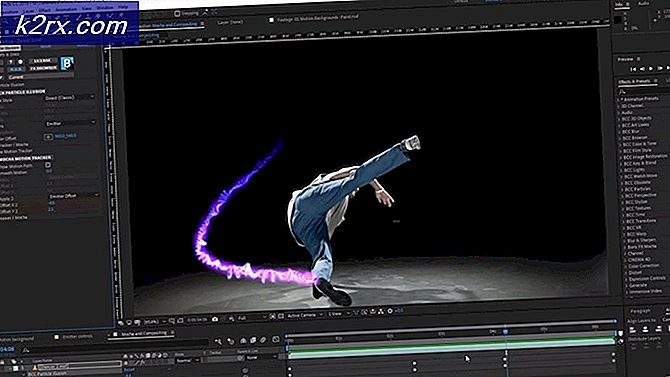
Task: Open the parent None dropdown in timeline
Action: 262,358
